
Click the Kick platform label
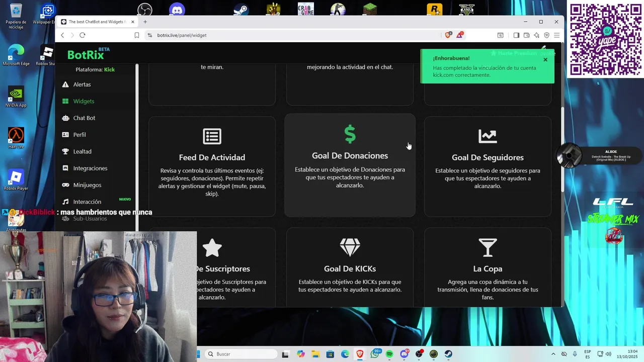109,69
